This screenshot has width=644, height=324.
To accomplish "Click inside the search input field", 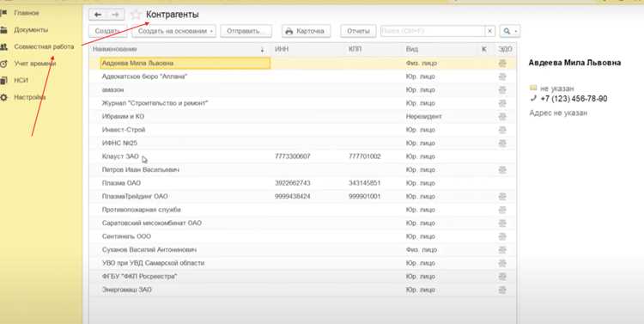I will 432,31.
